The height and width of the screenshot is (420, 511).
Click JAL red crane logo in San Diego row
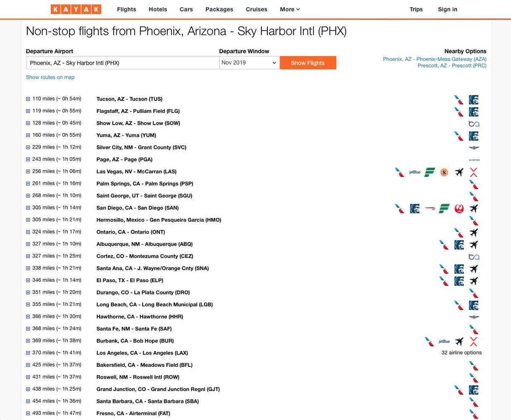(459, 209)
